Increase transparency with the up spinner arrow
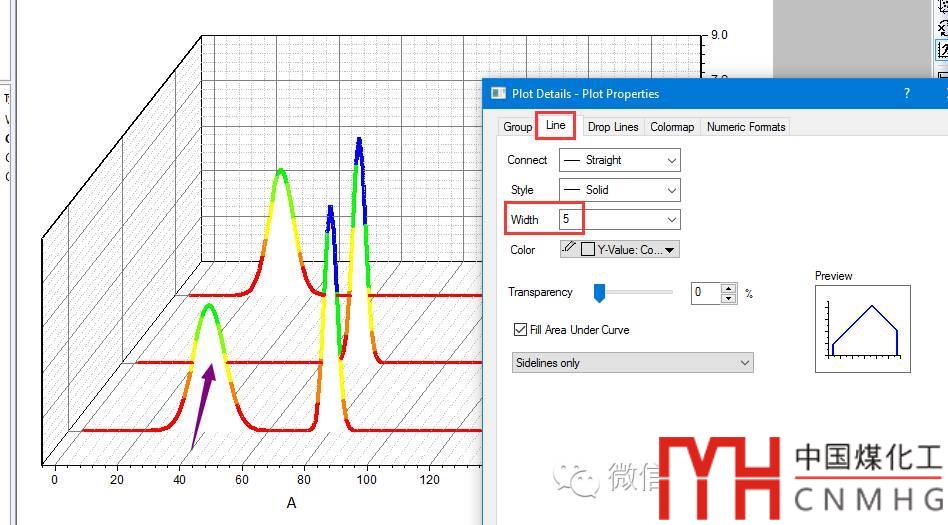Viewport: 948px width, 525px height. 728,288
